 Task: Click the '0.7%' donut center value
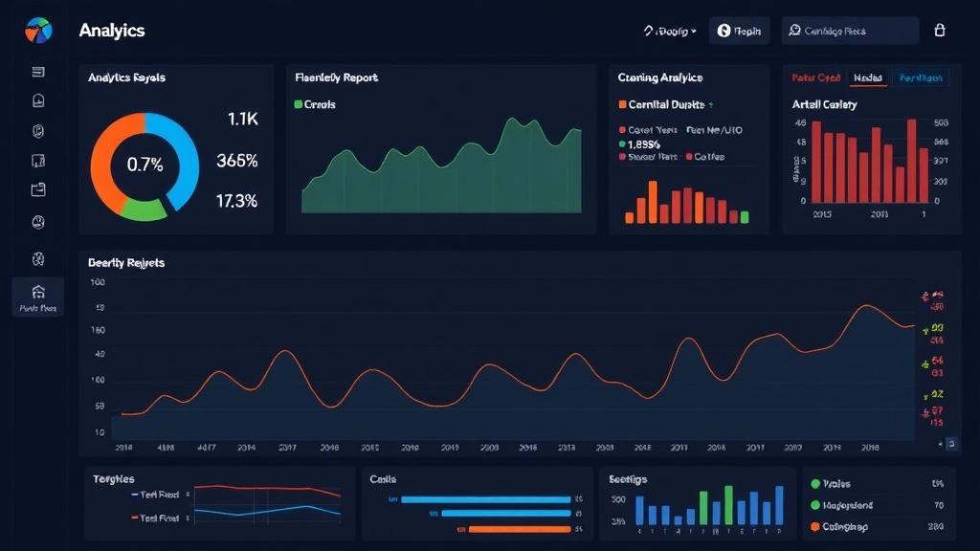coord(145,165)
